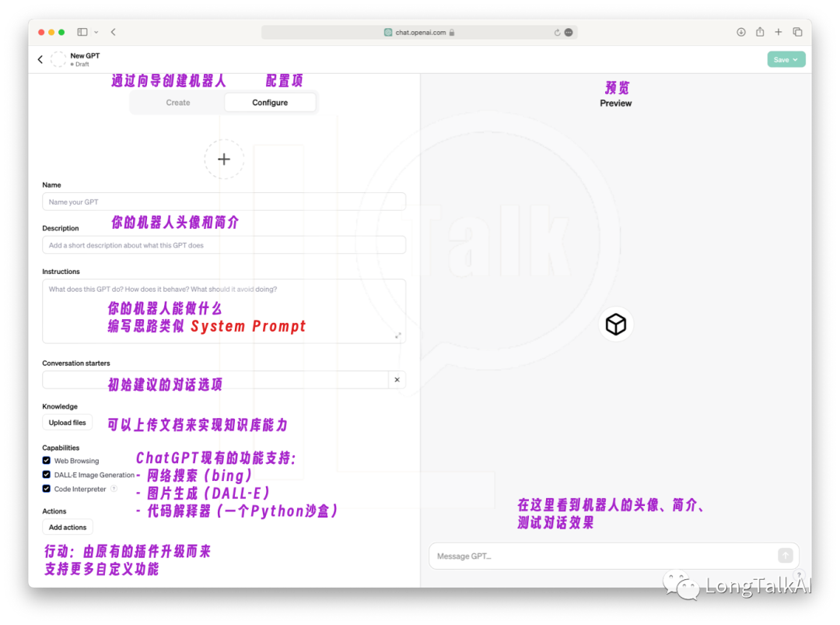This screenshot has height=625, width=840.
Task: Open Safari downloads icon
Action: pos(741,32)
